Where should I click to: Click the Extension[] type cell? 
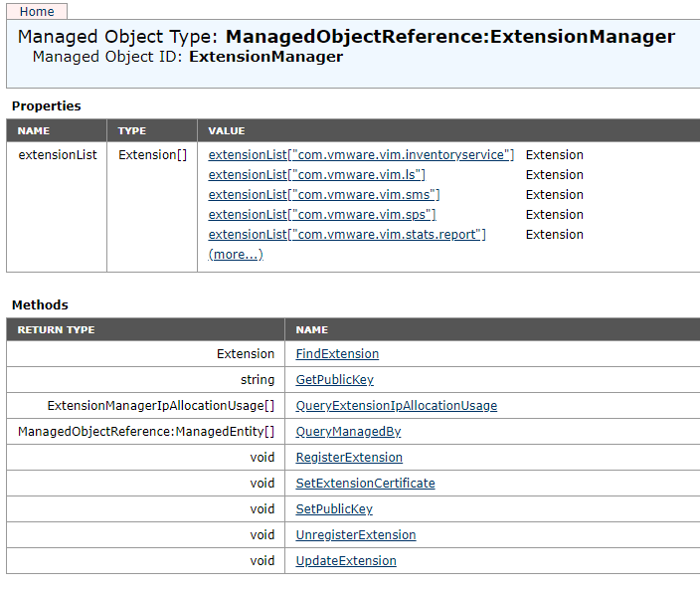pyautogui.click(x=152, y=155)
